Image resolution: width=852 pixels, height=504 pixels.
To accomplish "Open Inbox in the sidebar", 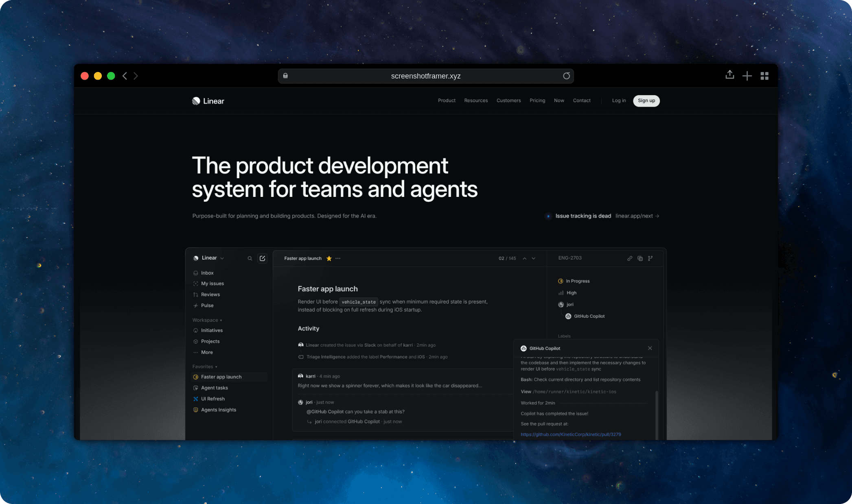I will click(x=207, y=273).
